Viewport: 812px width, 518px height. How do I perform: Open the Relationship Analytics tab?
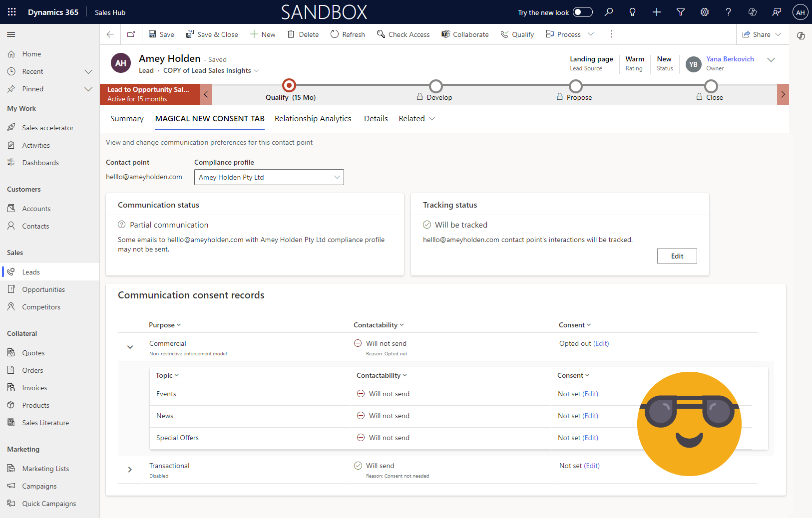pos(313,119)
